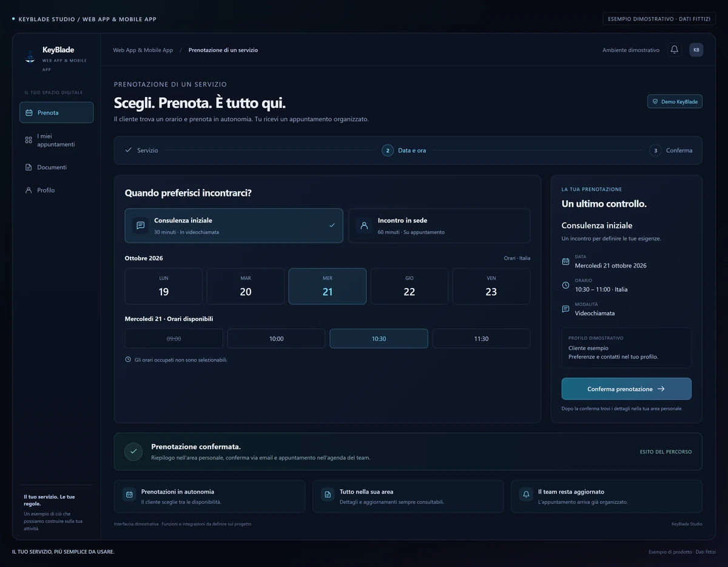
Task: Pick the 10:00 time slot
Action: tap(277, 338)
